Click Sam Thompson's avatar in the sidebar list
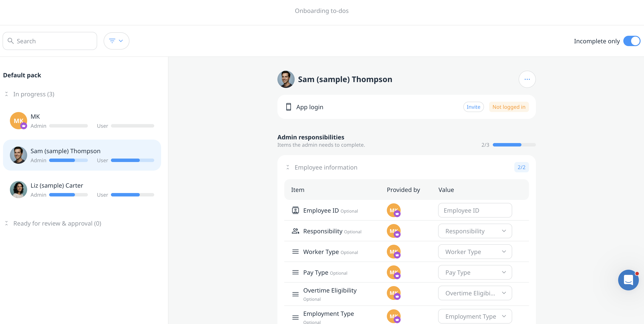This screenshot has height=324, width=644. 19,155
